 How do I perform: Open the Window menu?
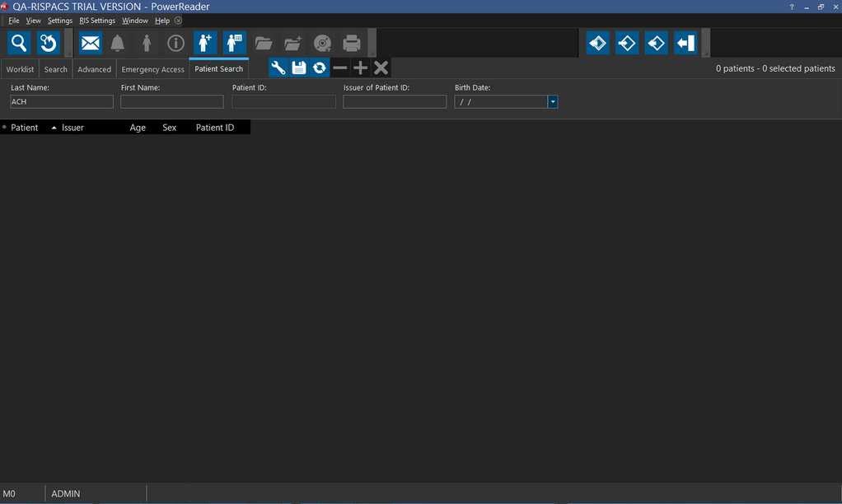click(x=135, y=21)
